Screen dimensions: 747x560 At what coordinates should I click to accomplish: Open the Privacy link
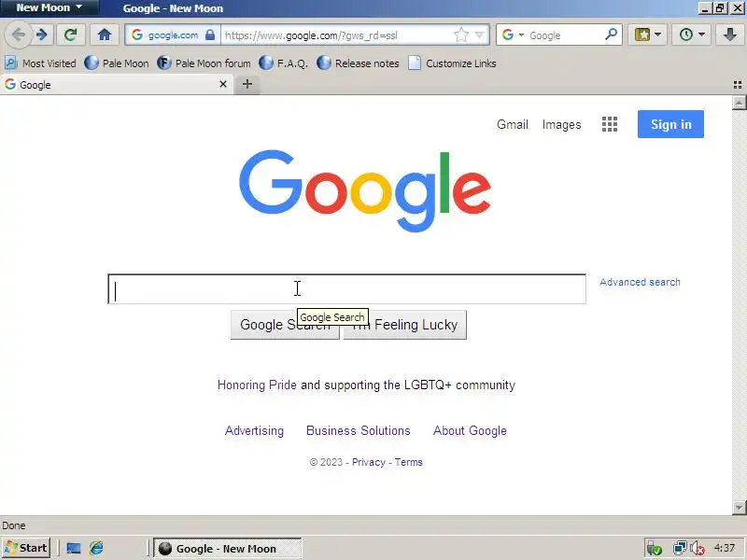(x=368, y=462)
